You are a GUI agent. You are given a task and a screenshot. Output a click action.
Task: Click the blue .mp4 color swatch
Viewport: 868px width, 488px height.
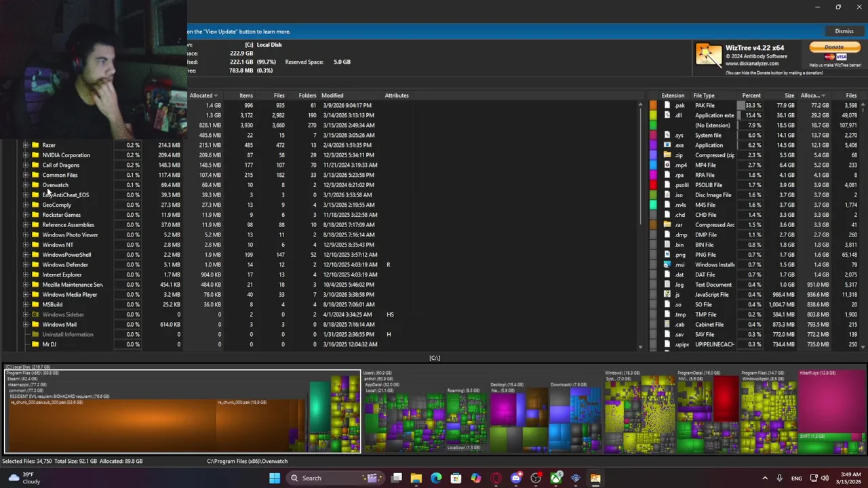[x=653, y=165]
